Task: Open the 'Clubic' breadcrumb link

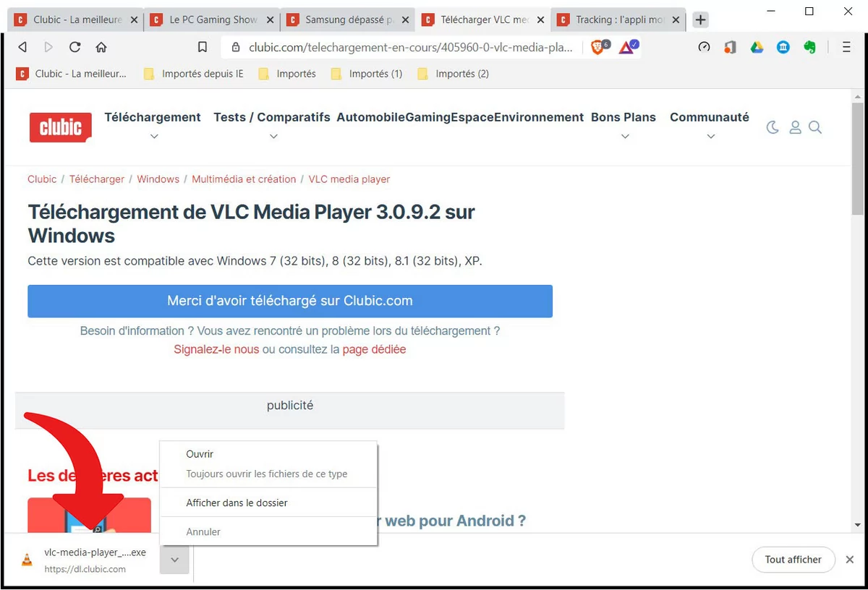Action: [x=42, y=179]
